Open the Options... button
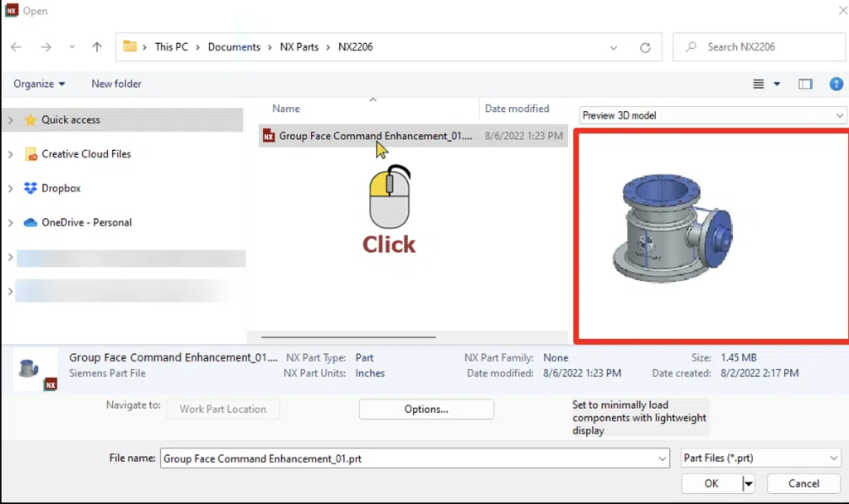 426,409
